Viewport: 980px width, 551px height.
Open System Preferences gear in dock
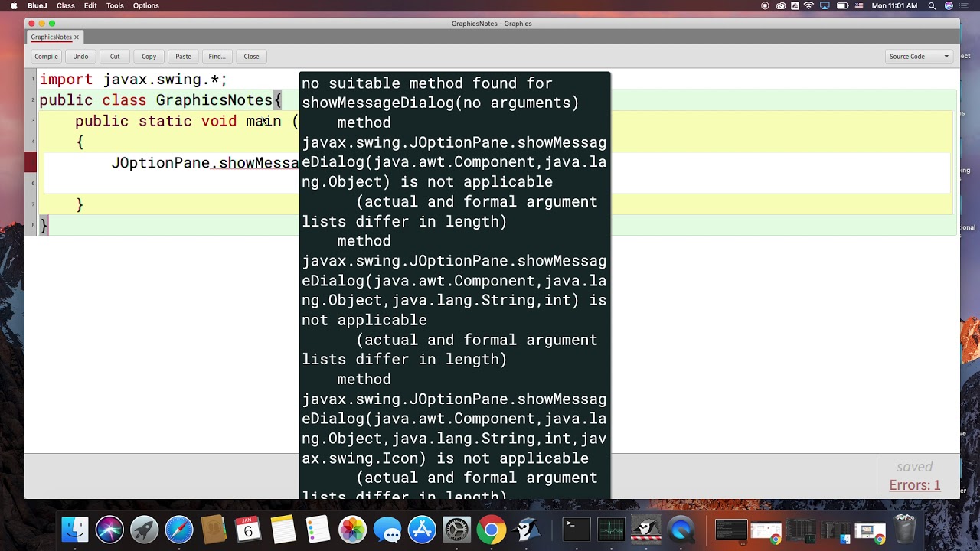[x=457, y=530]
